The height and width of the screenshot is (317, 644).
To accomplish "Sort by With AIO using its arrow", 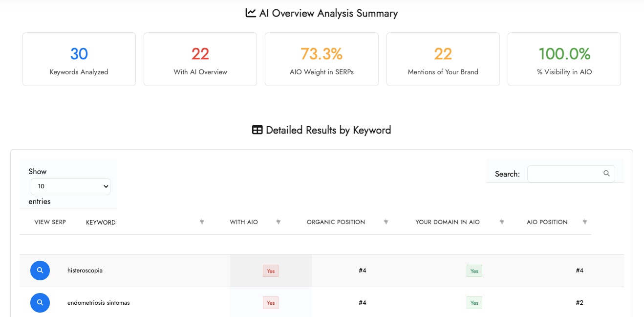I will click(x=278, y=222).
